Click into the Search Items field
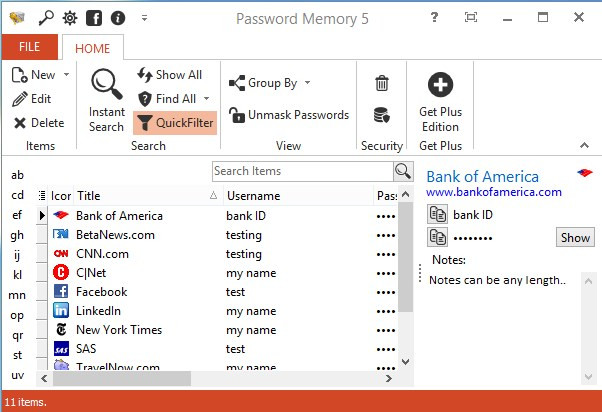602x412 pixels. pyautogui.click(x=303, y=171)
